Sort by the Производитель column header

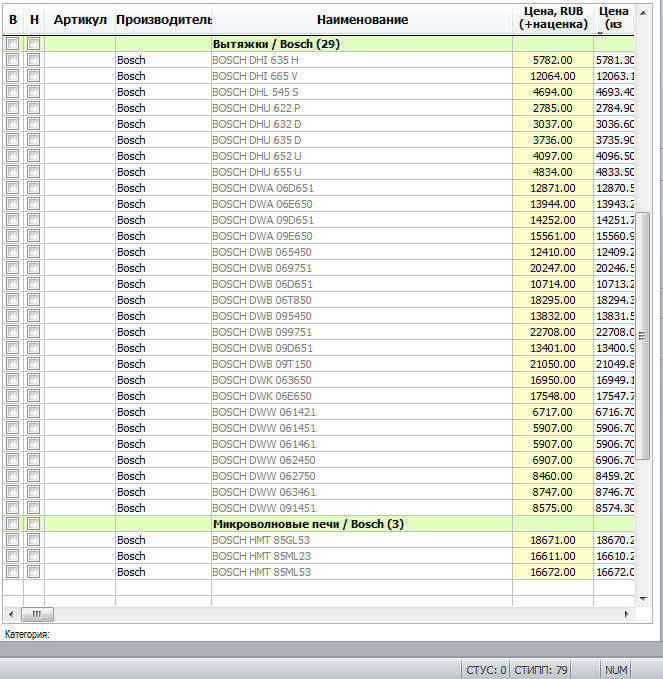(x=163, y=19)
